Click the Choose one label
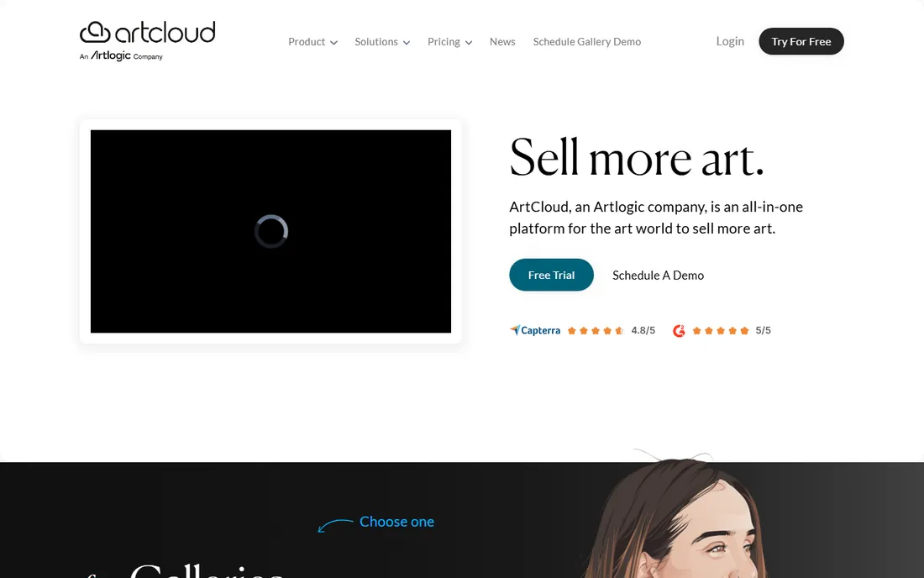 (396, 522)
